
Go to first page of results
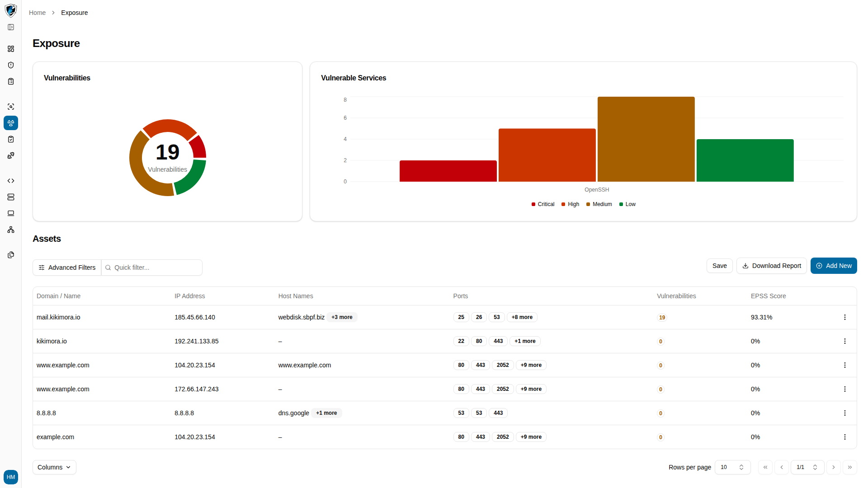765,467
